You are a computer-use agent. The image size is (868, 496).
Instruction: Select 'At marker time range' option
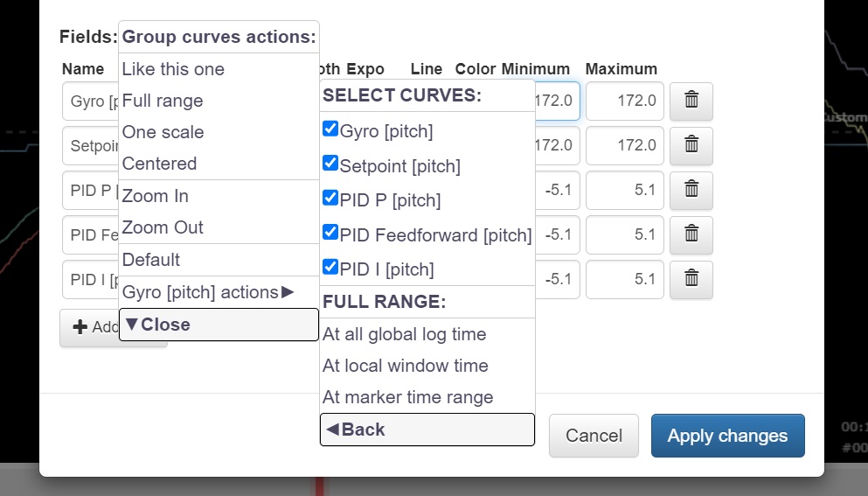407,397
